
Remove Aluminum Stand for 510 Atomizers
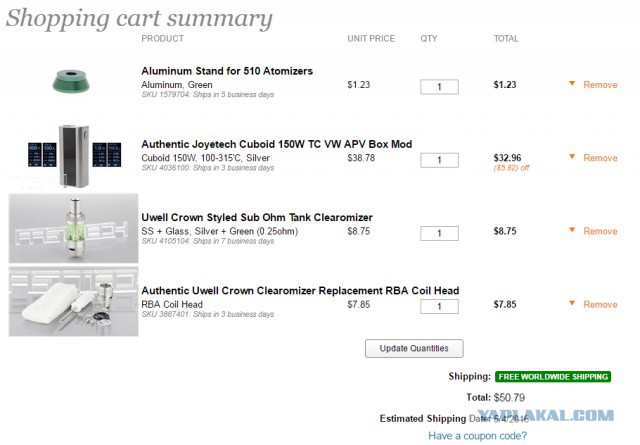click(x=600, y=85)
